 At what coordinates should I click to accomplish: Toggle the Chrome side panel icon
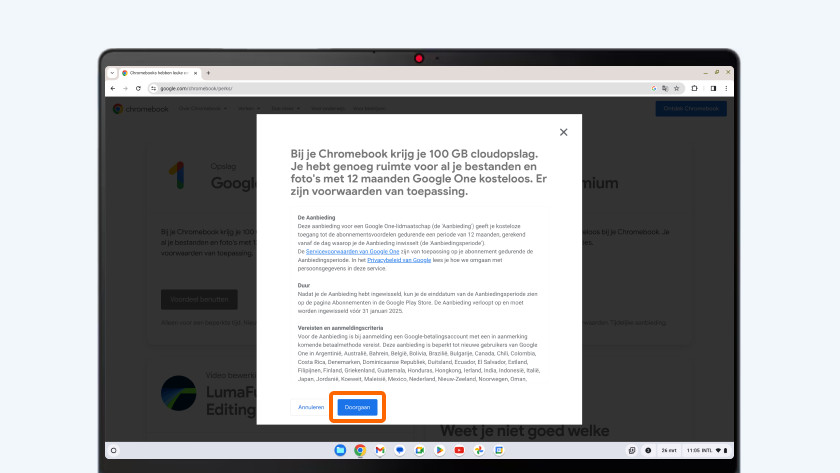(713, 88)
